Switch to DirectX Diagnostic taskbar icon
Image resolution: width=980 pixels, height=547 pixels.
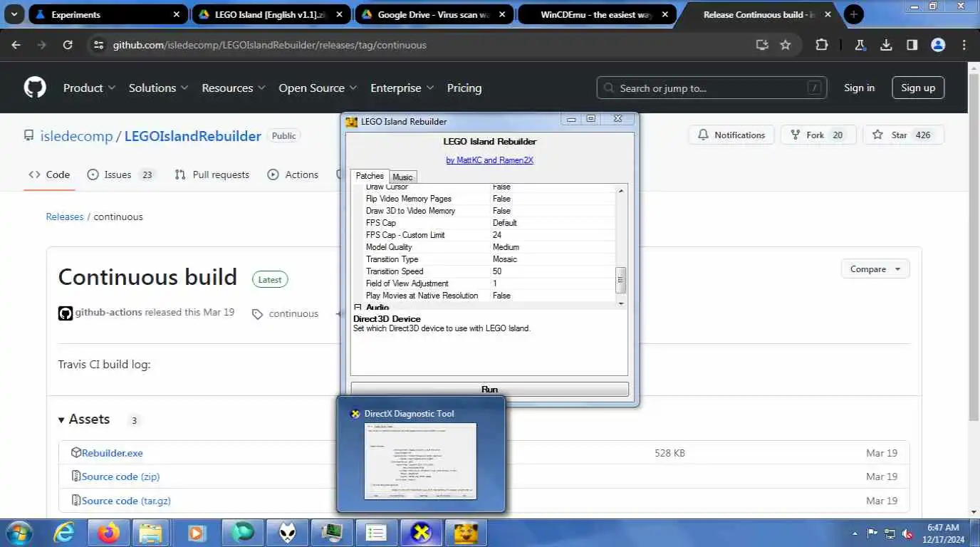tap(422, 533)
